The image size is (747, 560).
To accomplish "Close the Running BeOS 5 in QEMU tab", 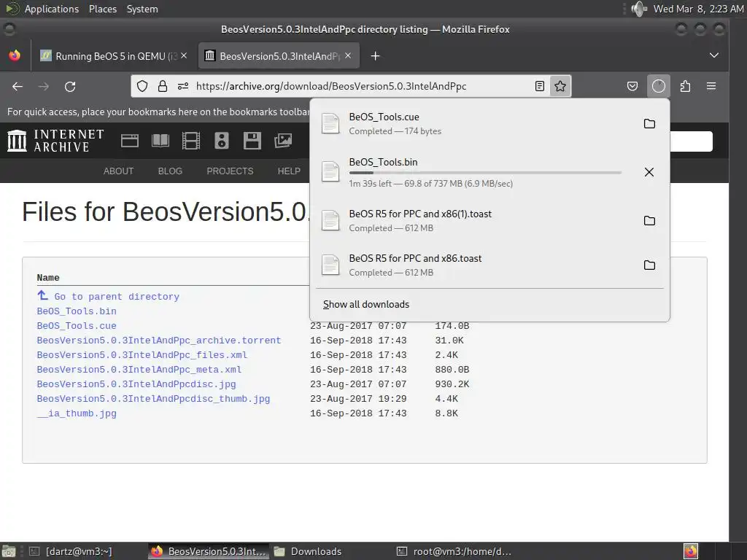I will pyautogui.click(x=184, y=55).
